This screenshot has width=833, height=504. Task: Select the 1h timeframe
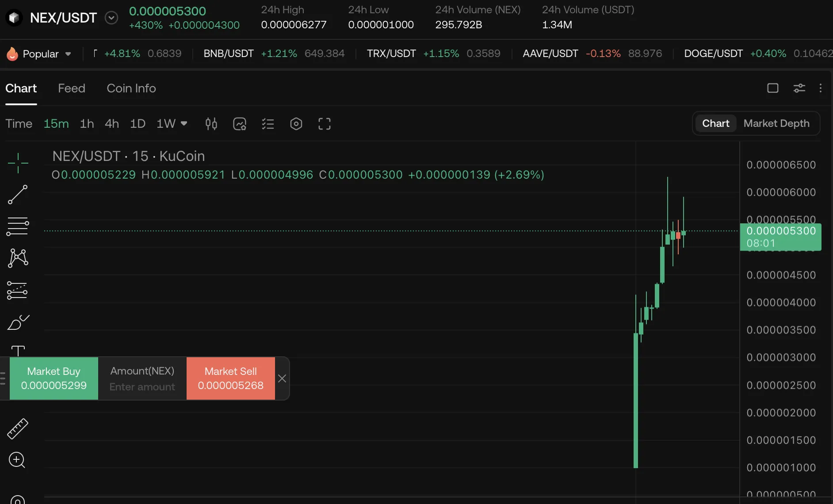(87, 123)
